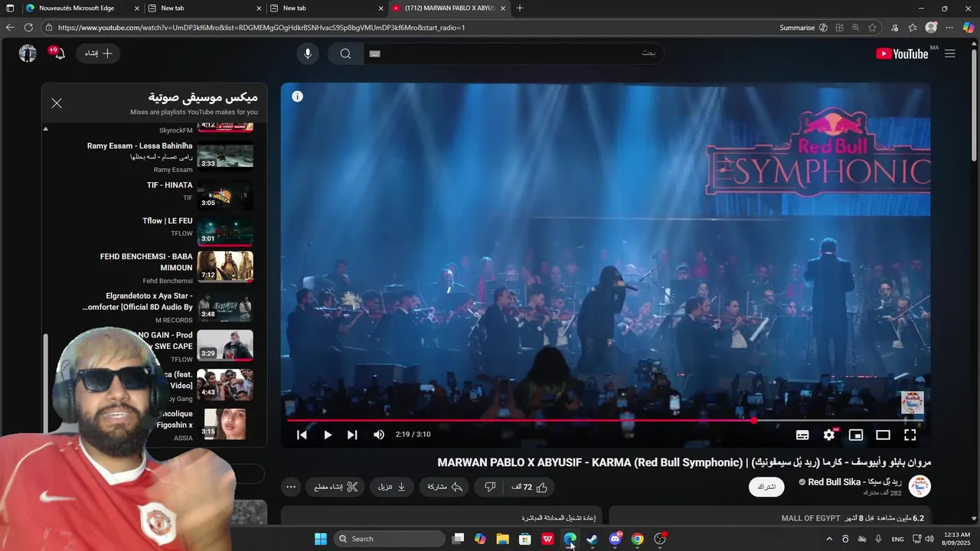Play FEHD BENCHEMSI - BABA MIMOUN

[168, 268]
